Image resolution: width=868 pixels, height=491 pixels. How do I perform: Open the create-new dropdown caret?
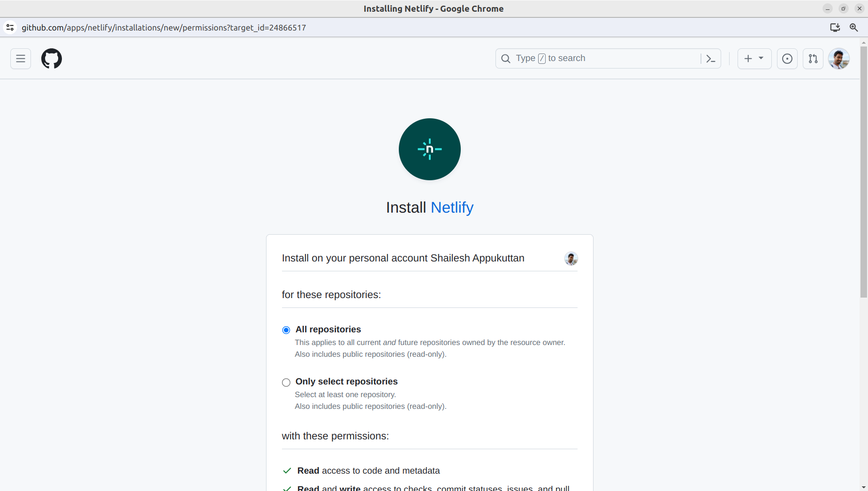click(x=761, y=58)
